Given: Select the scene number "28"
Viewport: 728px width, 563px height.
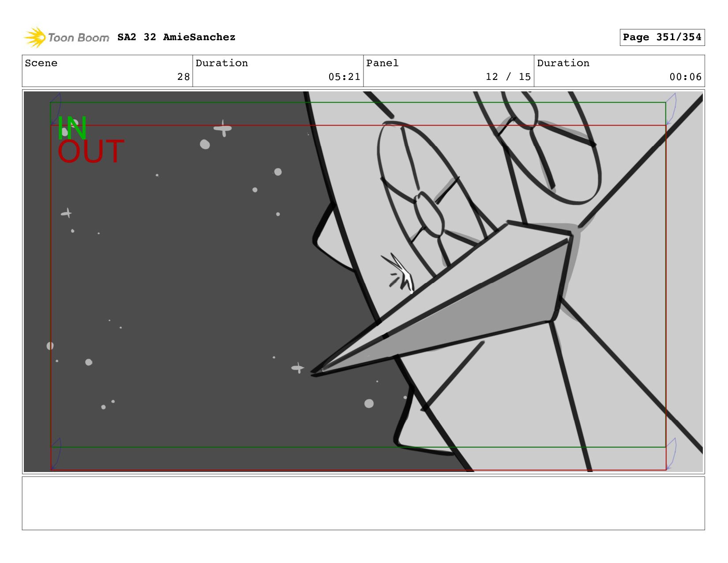Looking at the screenshot, I should [184, 77].
